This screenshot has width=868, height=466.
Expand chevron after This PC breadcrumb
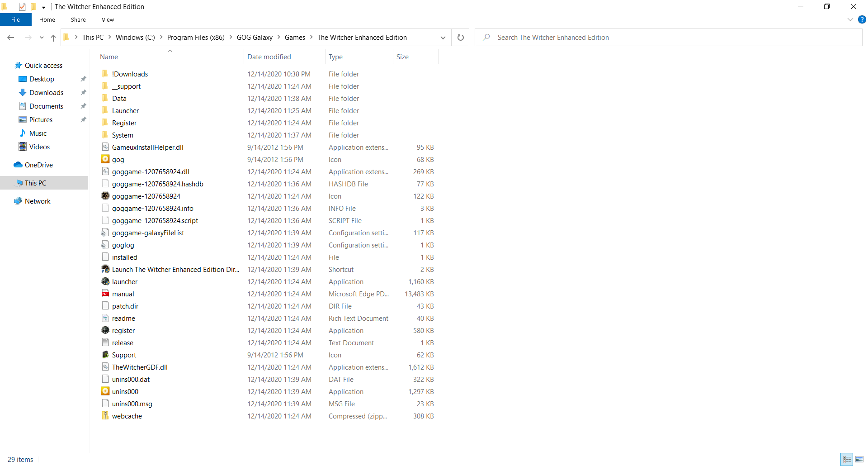pos(109,38)
